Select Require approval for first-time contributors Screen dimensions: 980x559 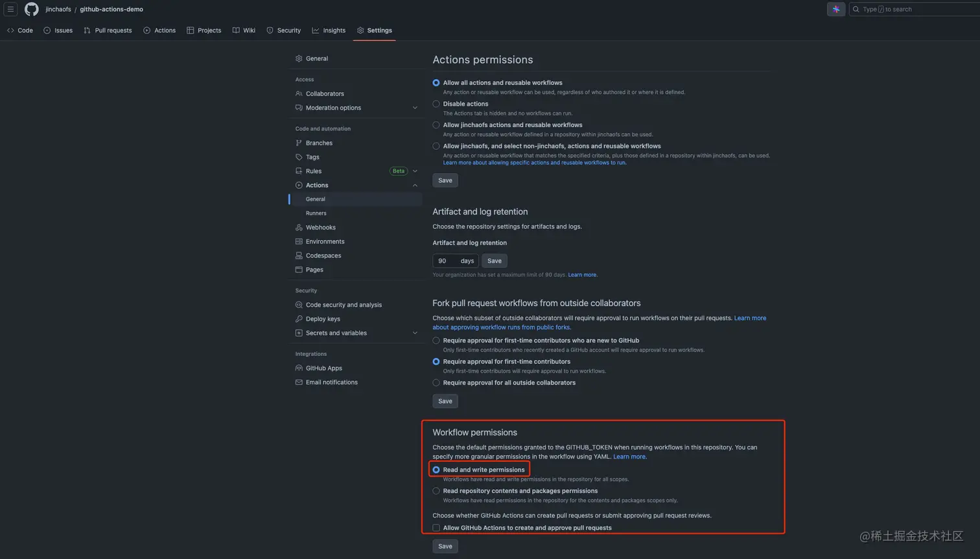436,362
